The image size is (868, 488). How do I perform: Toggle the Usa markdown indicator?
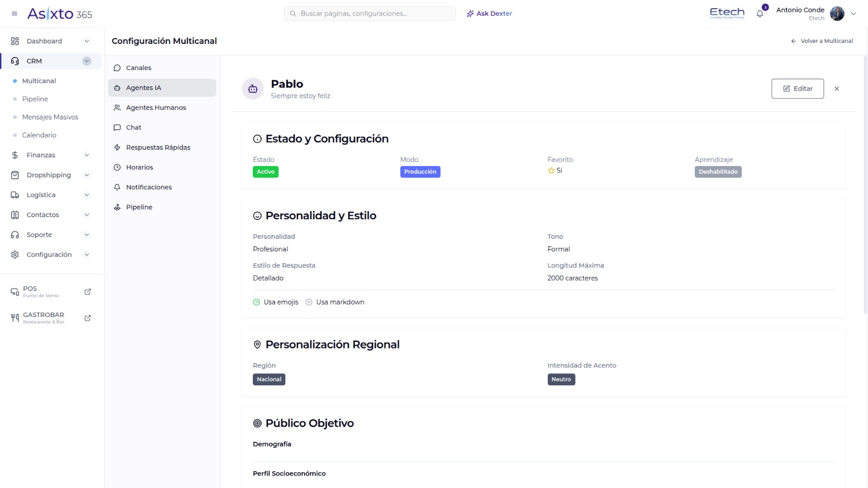coord(309,302)
